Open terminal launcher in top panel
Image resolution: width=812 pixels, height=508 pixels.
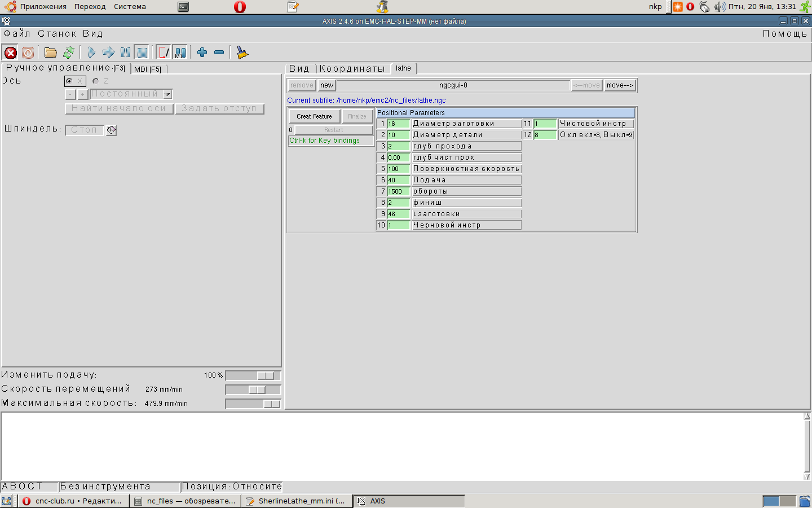(183, 7)
